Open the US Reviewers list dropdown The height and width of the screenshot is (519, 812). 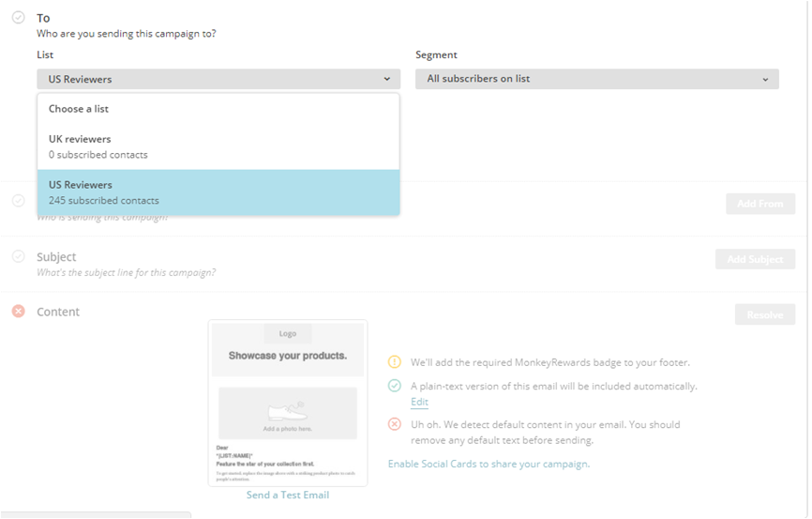click(x=218, y=80)
